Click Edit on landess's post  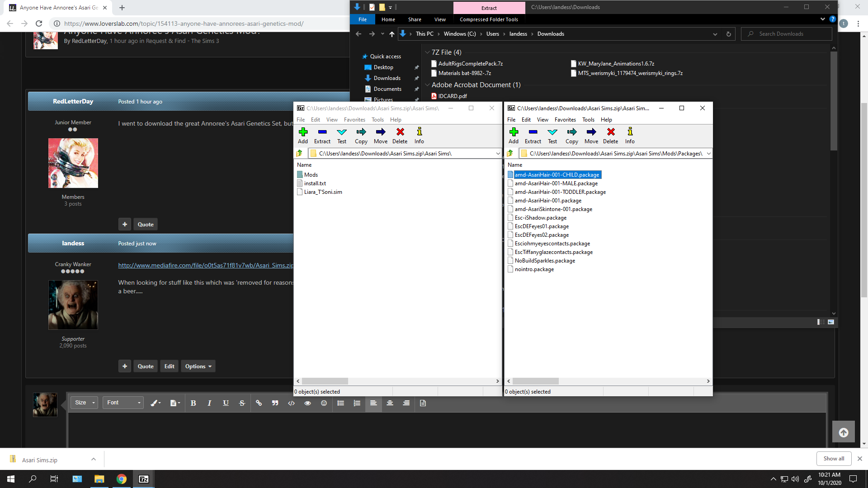point(170,366)
